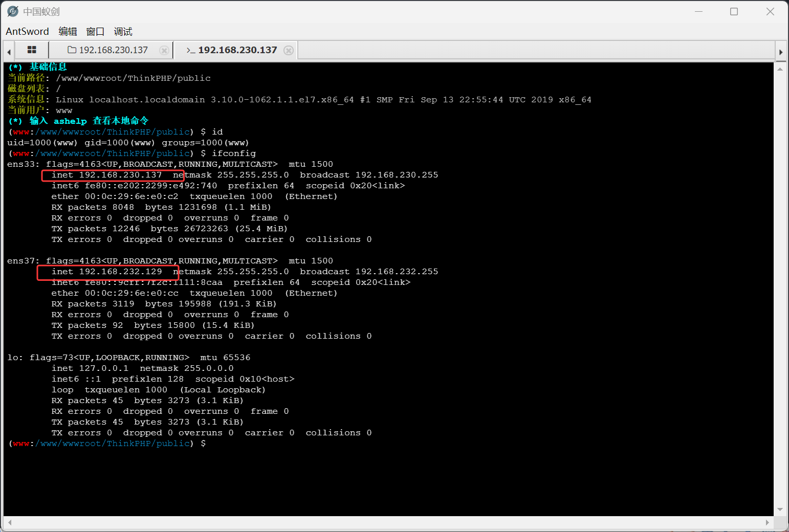This screenshot has height=532, width=789.
Task: Close the file manager tab 192.168.230.137
Action: pyautogui.click(x=164, y=50)
